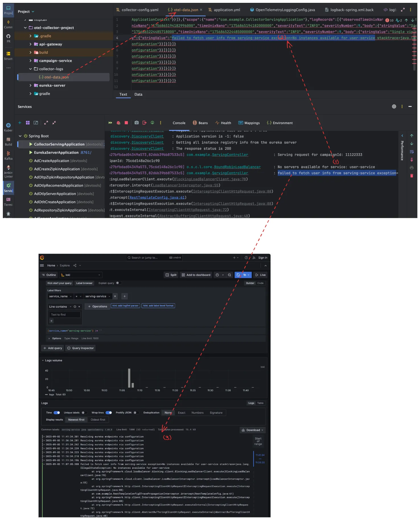This screenshot has height=520, width=420.
Task: Stop the running application with red square
Action: pyautogui.click(x=126, y=123)
